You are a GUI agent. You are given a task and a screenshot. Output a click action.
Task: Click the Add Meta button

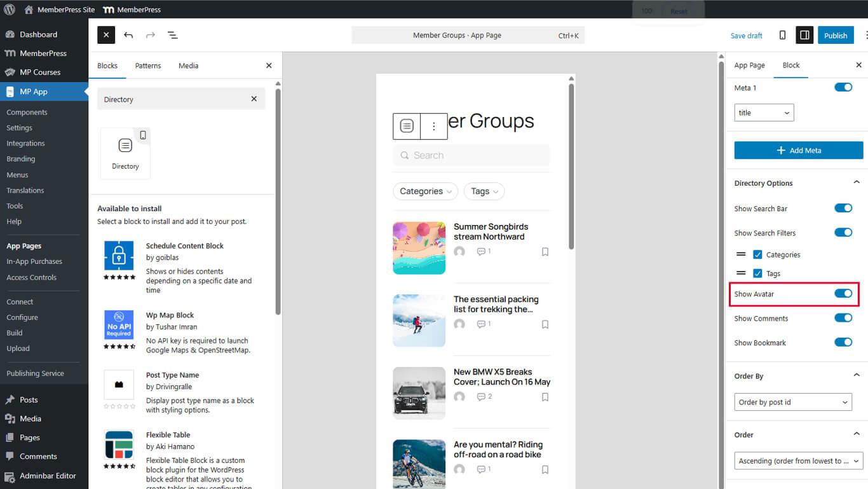[798, 150]
